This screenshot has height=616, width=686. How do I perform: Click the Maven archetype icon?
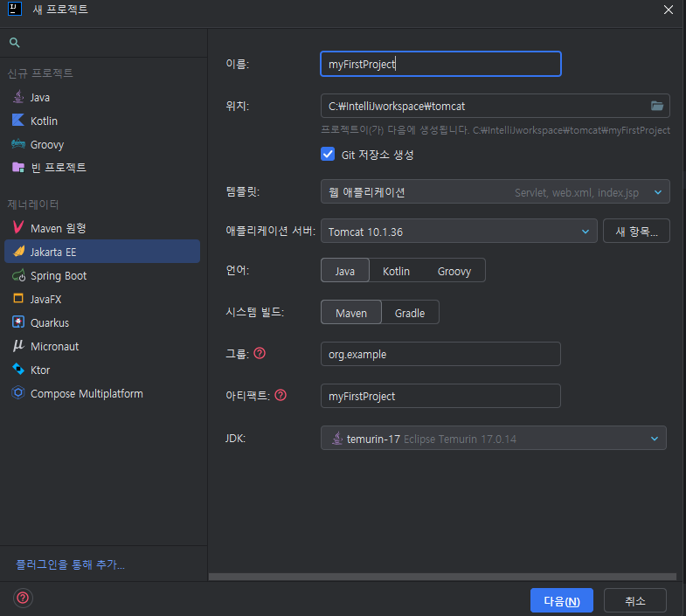pos(18,227)
